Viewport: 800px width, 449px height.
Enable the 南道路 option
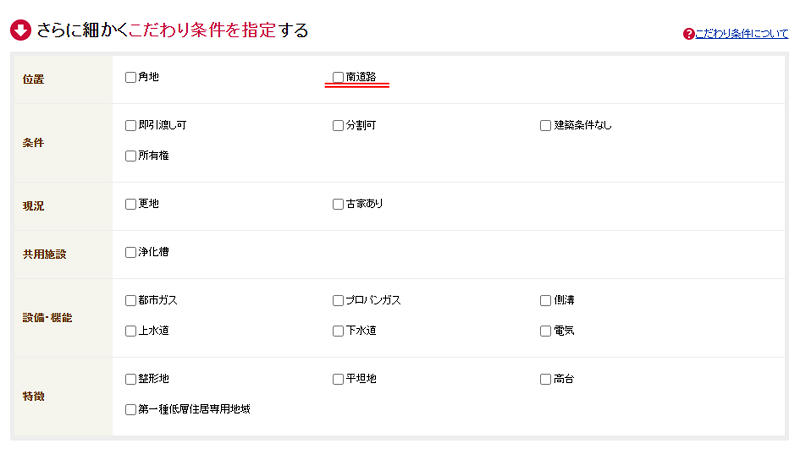338,77
